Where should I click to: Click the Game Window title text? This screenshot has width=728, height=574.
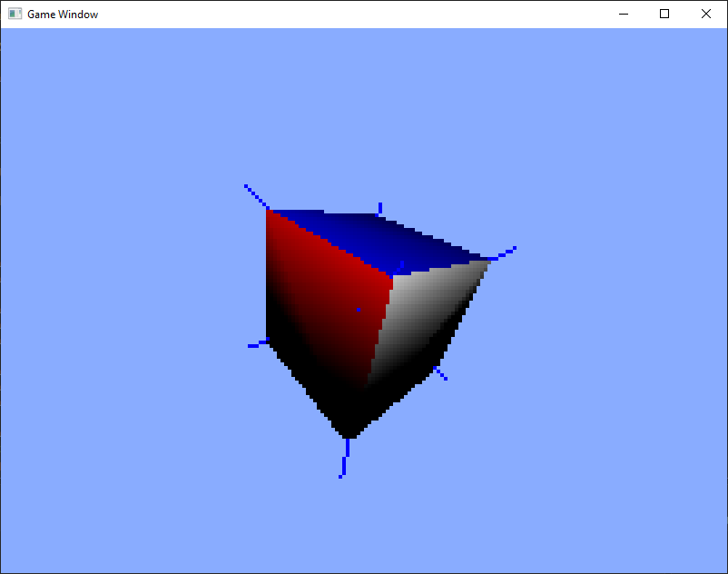[x=63, y=15]
